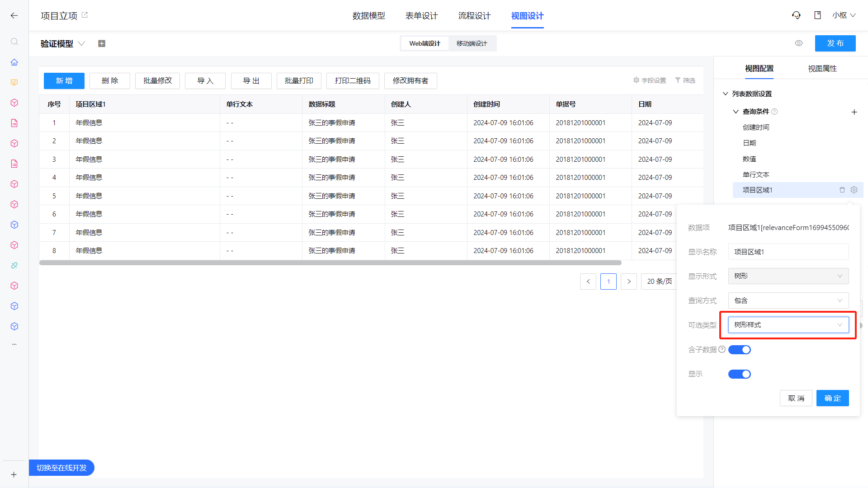This screenshot has height=488, width=868.
Task: Open the 小枢 user menu
Action: [x=844, y=15]
